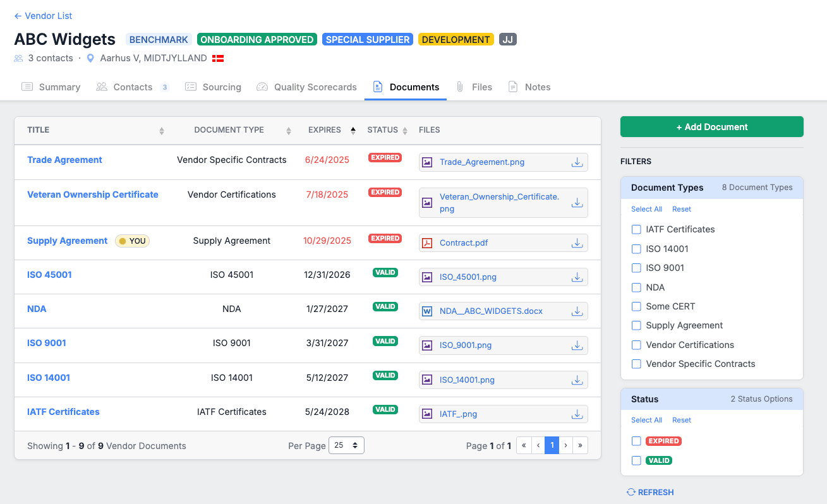Download the IATF_.png file
Image resolution: width=827 pixels, height=504 pixels.
tap(577, 414)
